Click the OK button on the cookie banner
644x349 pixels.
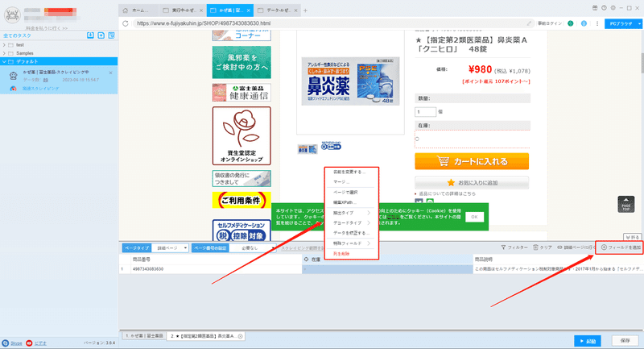[x=474, y=217]
